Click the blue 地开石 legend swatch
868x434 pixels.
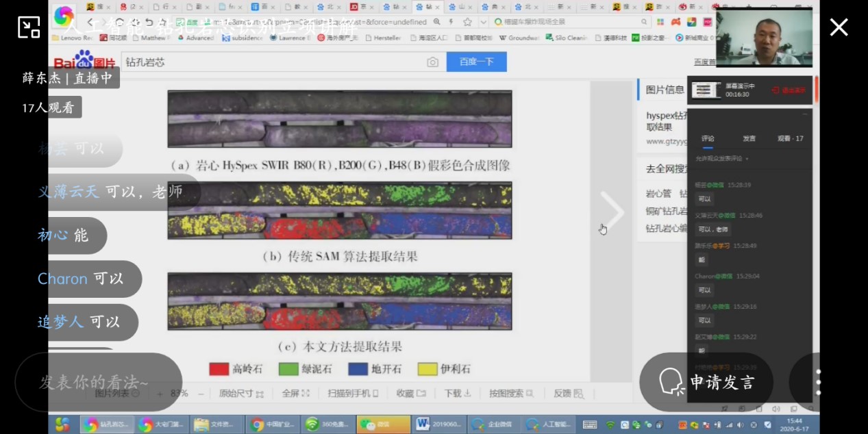click(x=358, y=369)
